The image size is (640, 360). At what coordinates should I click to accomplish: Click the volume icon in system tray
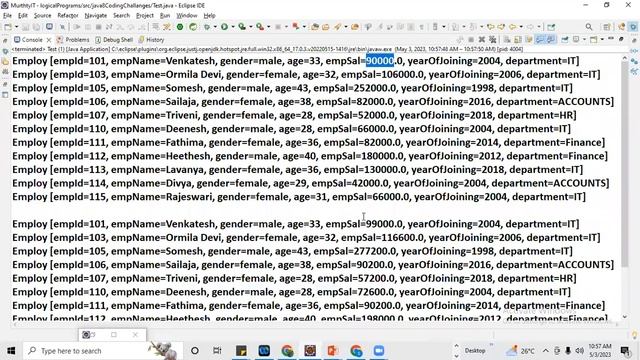[x=579, y=351]
